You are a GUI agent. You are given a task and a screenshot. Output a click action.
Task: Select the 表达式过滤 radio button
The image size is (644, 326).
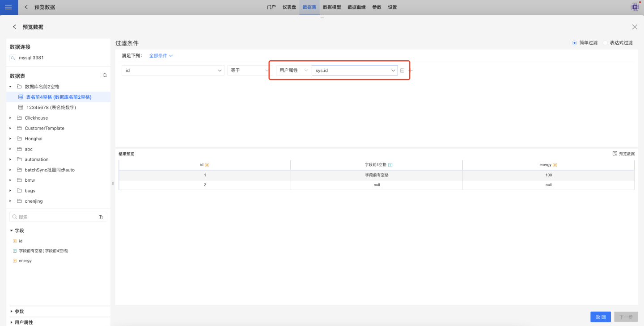606,43
